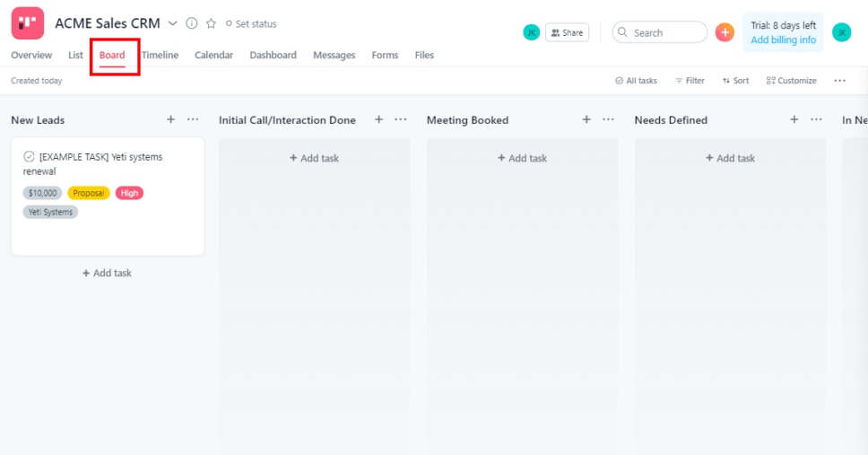Click the ACME Sales CRM project title

point(108,23)
